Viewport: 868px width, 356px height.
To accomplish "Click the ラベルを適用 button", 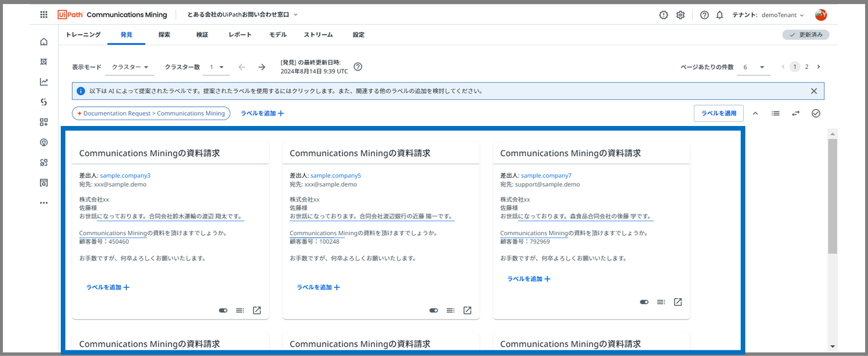I will (719, 113).
